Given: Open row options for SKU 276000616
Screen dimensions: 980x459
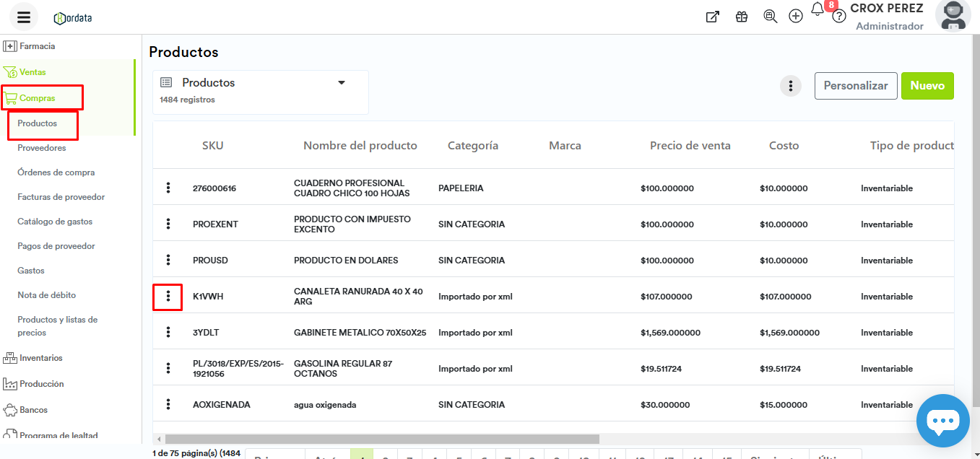Looking at the screenshot, I should pos(168,188).
